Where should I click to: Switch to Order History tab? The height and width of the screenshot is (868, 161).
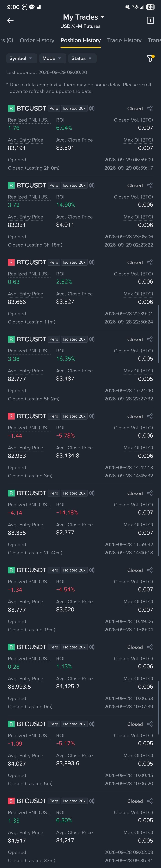click(37, 40)
